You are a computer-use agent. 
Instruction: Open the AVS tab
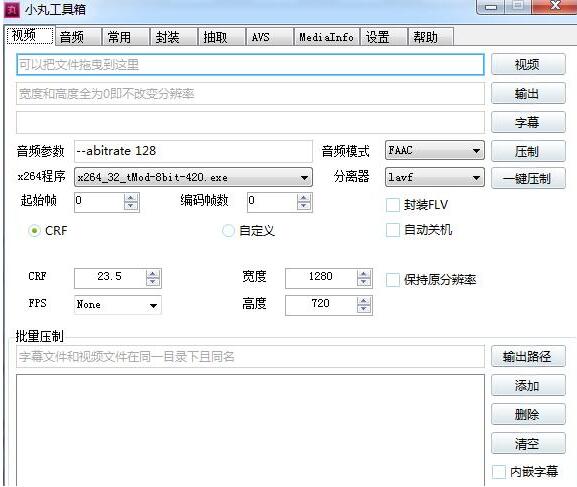[x=270, y=37]
